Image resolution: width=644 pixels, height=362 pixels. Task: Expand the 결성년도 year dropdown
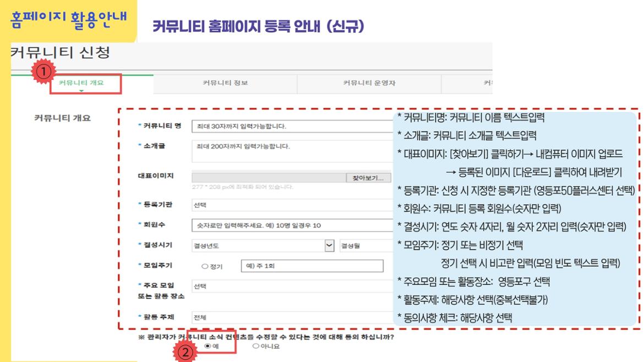point(259,245)
